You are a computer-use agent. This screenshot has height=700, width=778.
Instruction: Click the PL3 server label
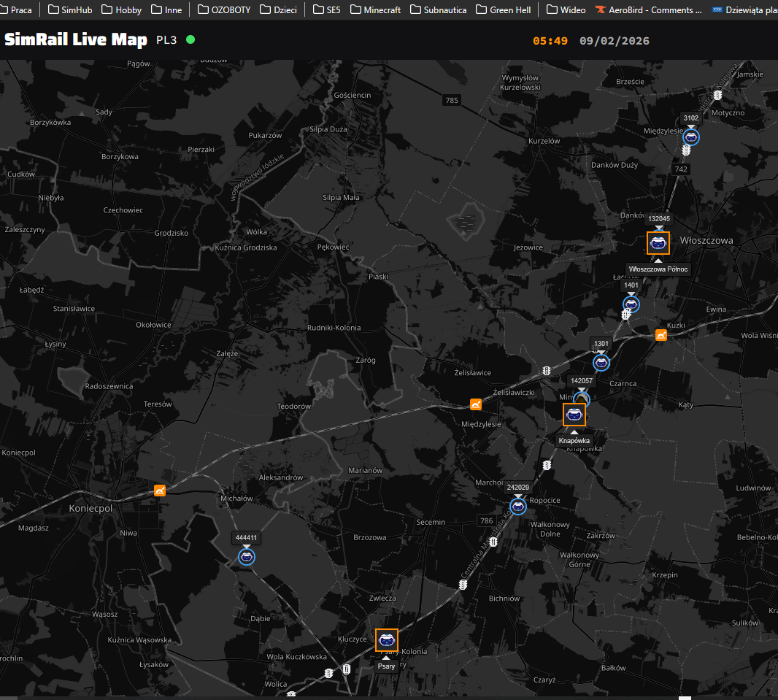(166, 40)
